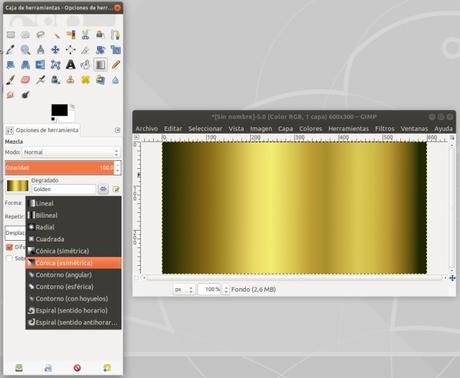Select the Pencil tool
Image resolution: width=460 pixels, height=378 pixels.
(x=115, y=65)
